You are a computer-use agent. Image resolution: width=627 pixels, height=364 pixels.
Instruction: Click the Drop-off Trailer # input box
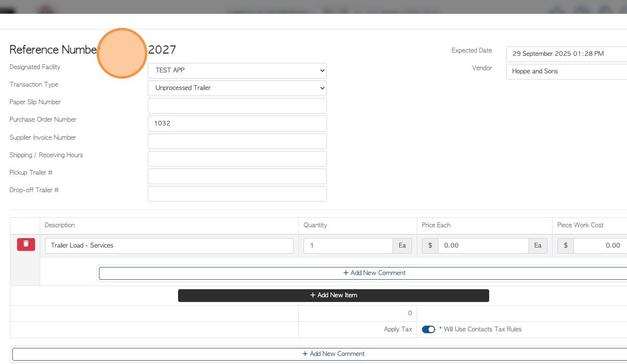click(237, 194)
